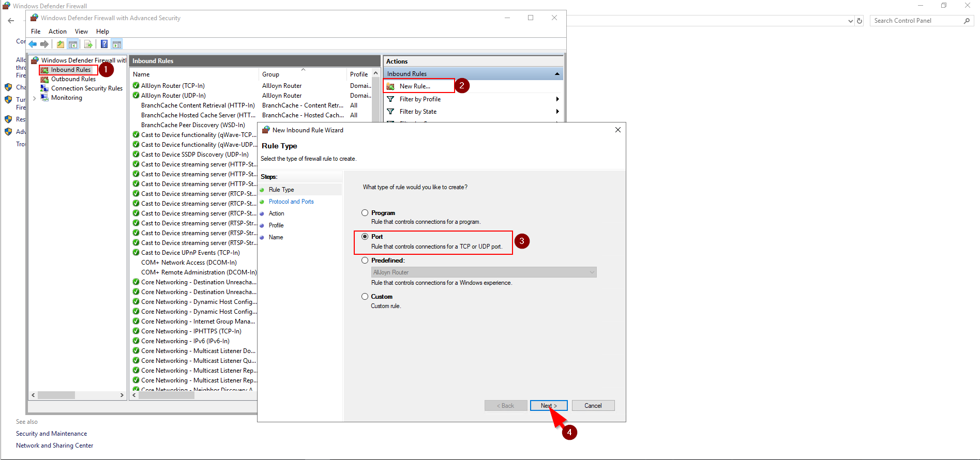Collapse the Inbound Rules actions section
The image size is (980, 460).
click(x=557, y=74)
